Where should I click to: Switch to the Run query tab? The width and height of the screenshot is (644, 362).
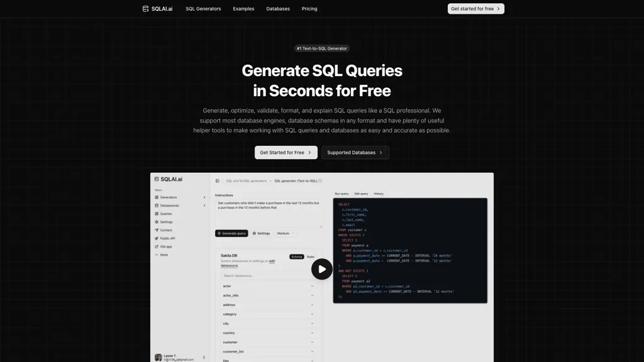[x=341, y=194]
